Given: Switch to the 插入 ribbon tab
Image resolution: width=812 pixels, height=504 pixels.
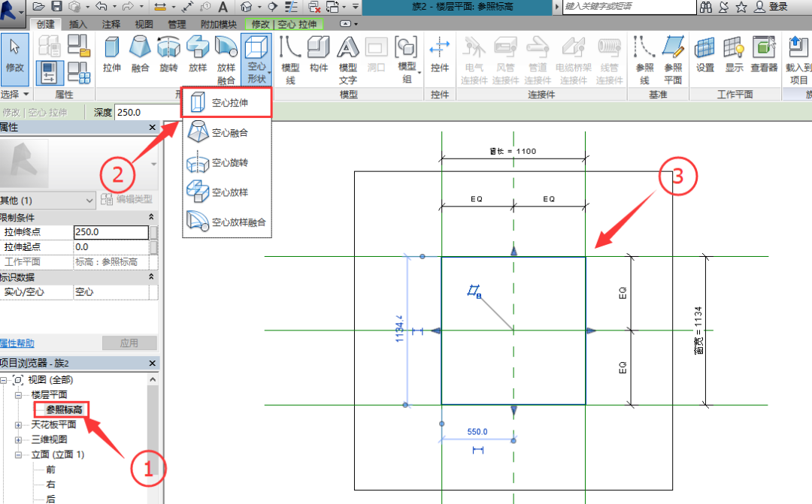Looking at the screenshot, I should (77, 24).
